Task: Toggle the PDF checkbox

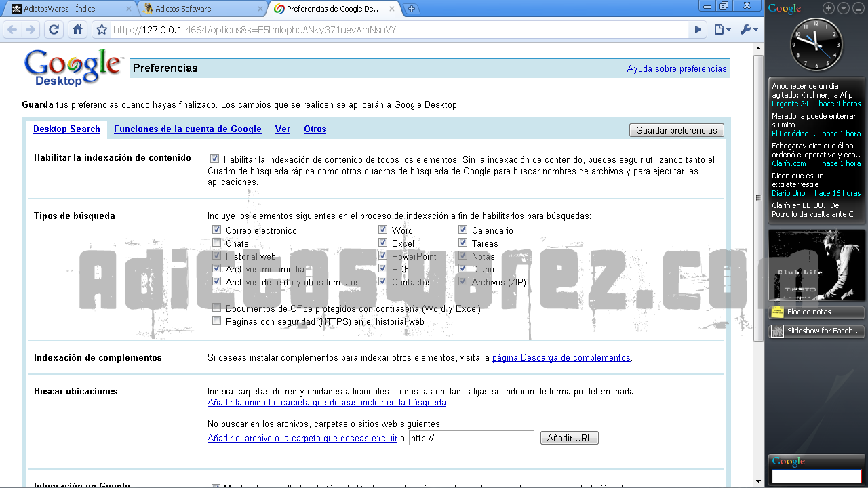Action: [383, 268]
